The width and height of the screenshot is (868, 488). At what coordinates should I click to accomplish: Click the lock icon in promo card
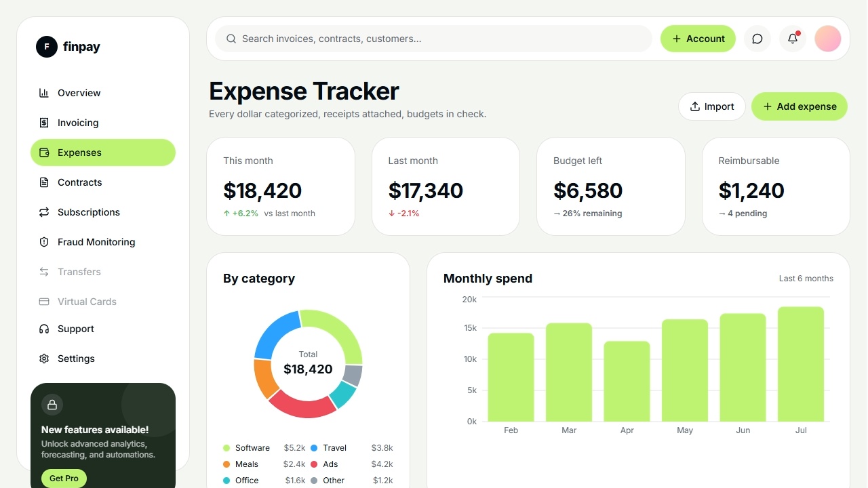(52, 405)
